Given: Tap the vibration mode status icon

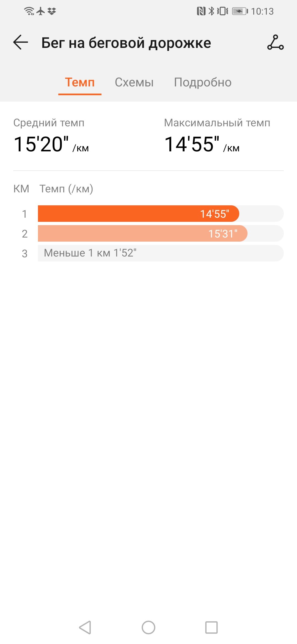Looking at the screenshot, I should tap(222, 11).
